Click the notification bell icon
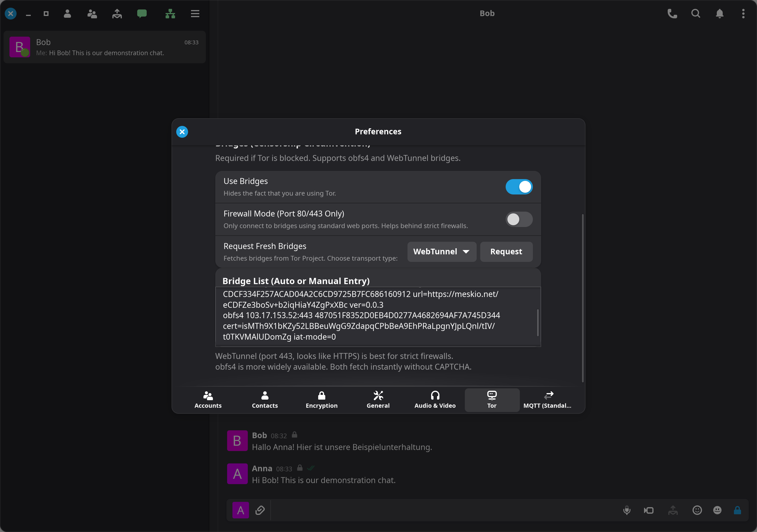Screen dimensions: 757x532 pos(719,14)
